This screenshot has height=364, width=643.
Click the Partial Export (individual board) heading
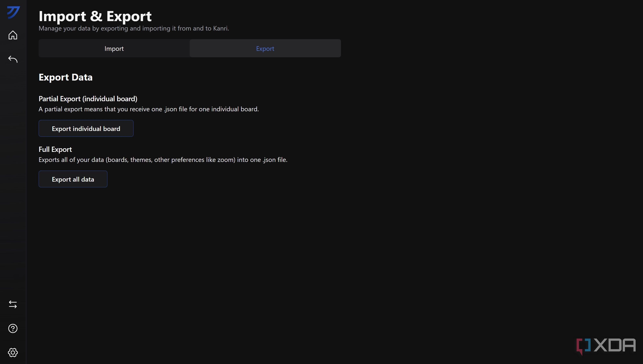[88, 99]
